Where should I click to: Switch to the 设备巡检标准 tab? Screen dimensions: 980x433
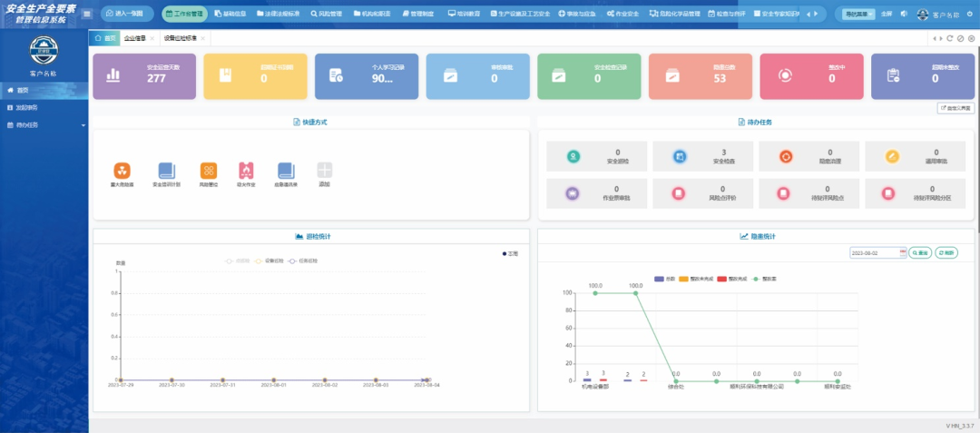[x=181, y=38]
